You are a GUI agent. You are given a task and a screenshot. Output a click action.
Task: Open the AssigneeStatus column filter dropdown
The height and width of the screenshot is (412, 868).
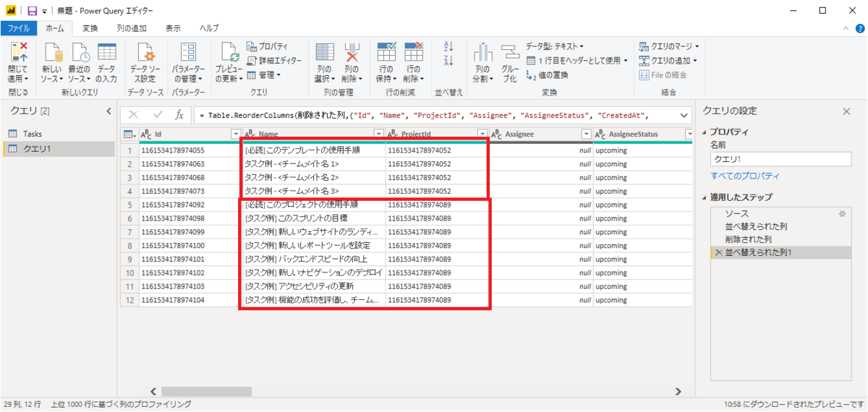[689, 134]
